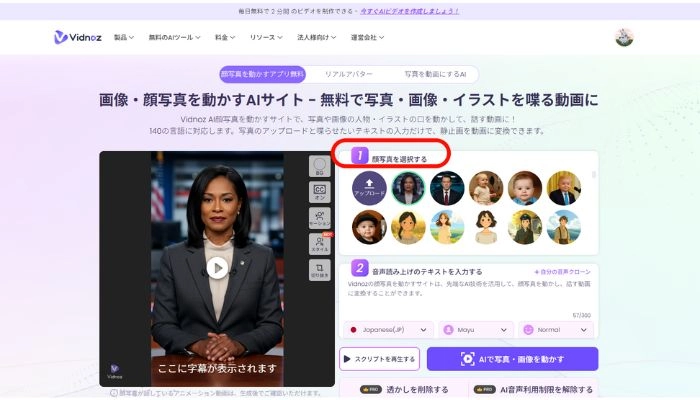Click the アップロード upload button
This screenshot has width=700, height=400.
[369, 188]
